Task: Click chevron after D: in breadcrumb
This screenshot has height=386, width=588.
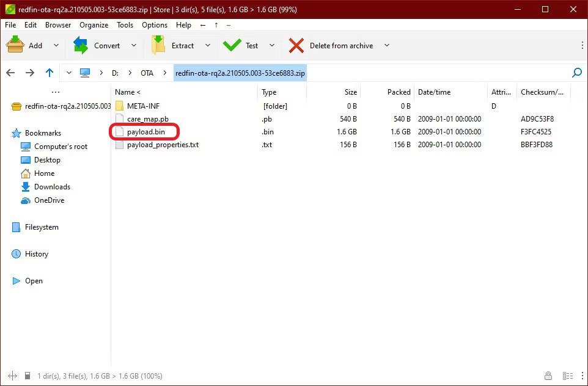Action: tap(130, 73)
